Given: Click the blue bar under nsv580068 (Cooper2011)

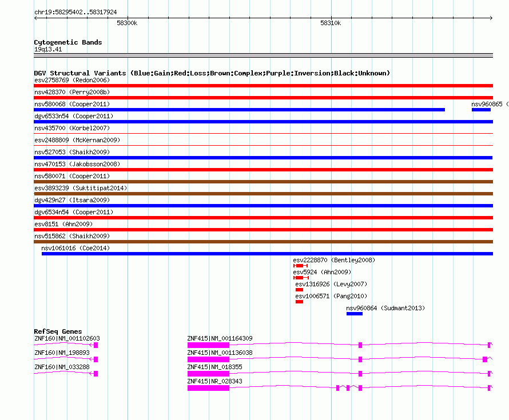Looking at the screenshot, I should pyautogui.click(x=239, y=110).
